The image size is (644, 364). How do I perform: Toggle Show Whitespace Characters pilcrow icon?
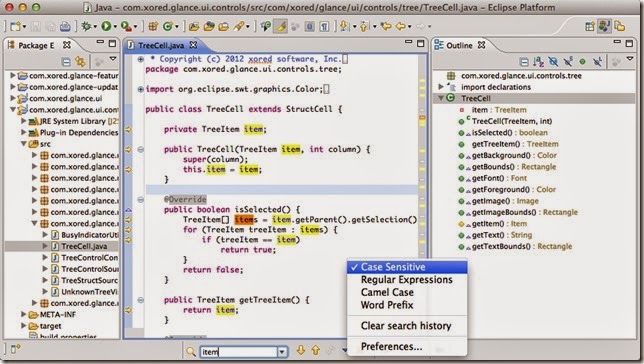(324, 27)
